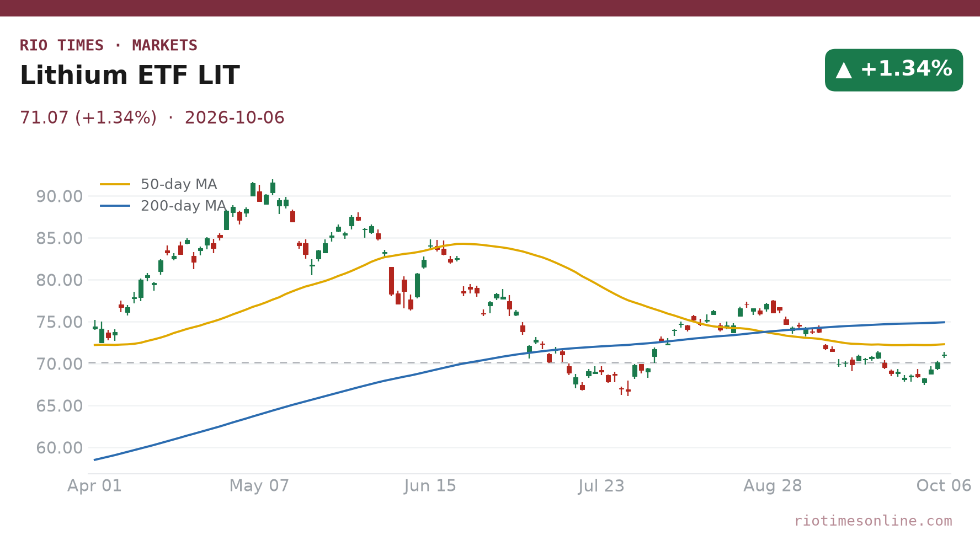Click the Jun 15 date label
Image resolution: width=980 pixels, height=551 pixels.
coord(430,486)
